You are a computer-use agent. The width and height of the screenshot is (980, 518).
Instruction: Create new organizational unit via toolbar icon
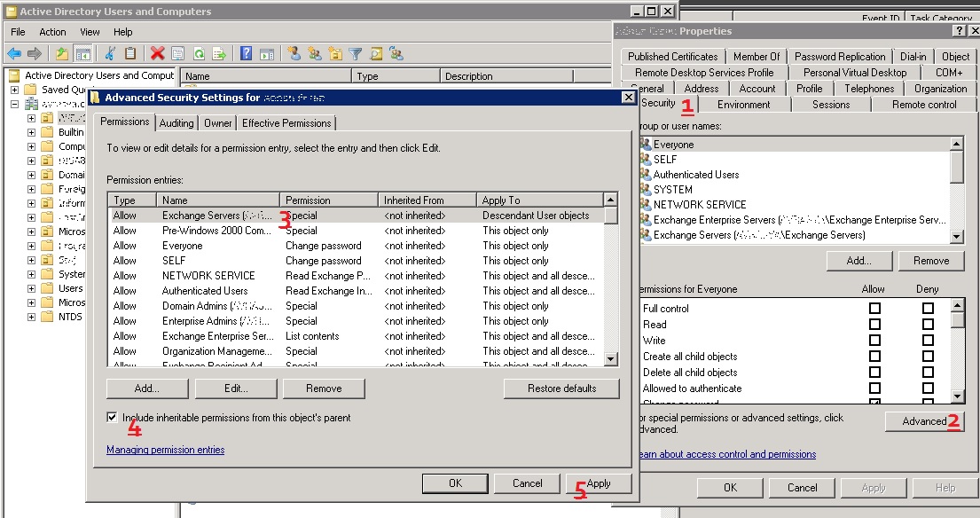(334, 54)
